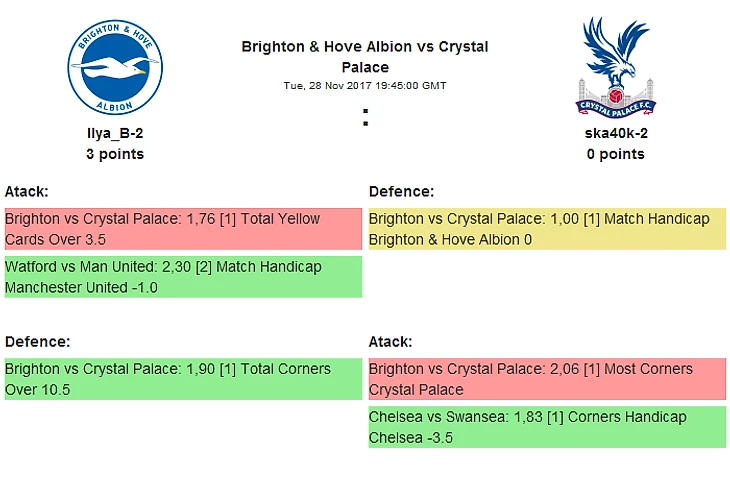Image resolution: width=730 pixels, height=480 pixels.
Task: Click the Crystal Palace eagle logo
Action: coord(615,66)
